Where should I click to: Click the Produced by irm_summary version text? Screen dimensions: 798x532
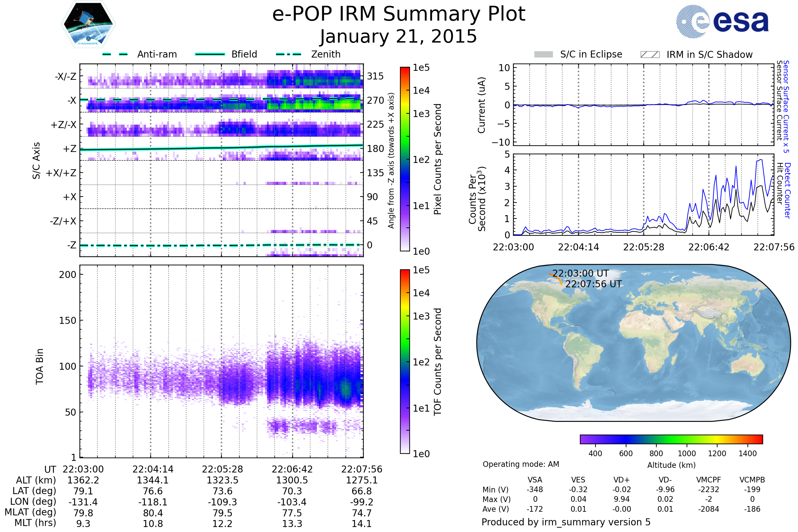566,522
